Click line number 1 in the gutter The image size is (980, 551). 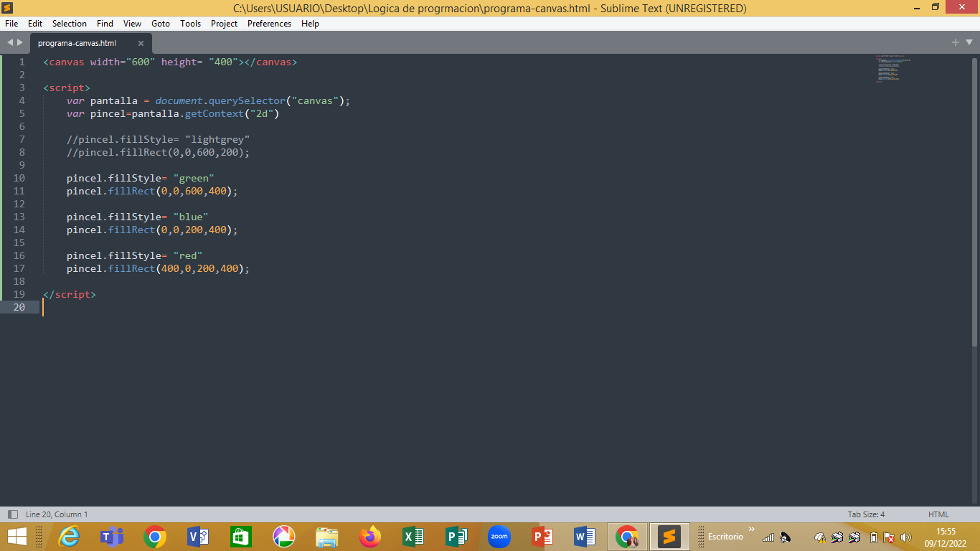22,62
